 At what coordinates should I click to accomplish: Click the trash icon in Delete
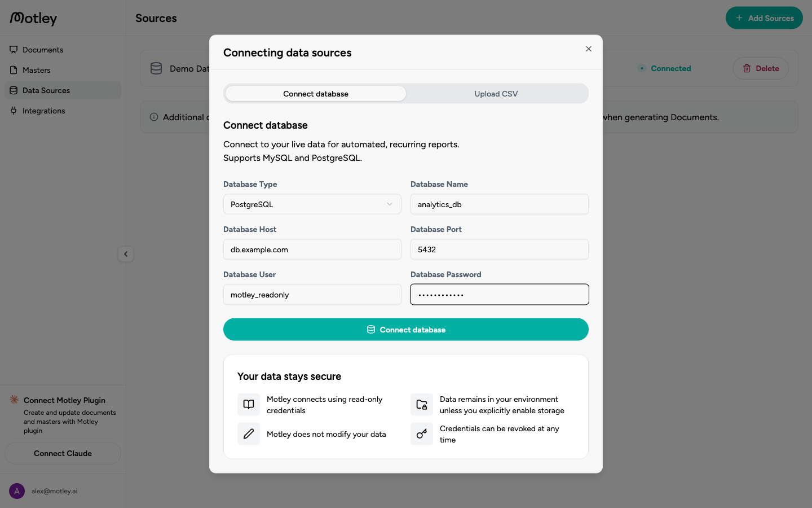[747, 68]
